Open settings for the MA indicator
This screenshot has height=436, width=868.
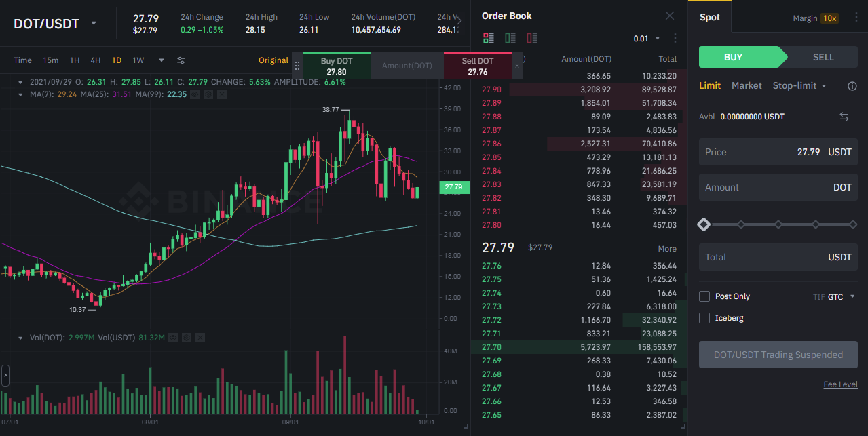pyautogui.click(x=208, y=94)
